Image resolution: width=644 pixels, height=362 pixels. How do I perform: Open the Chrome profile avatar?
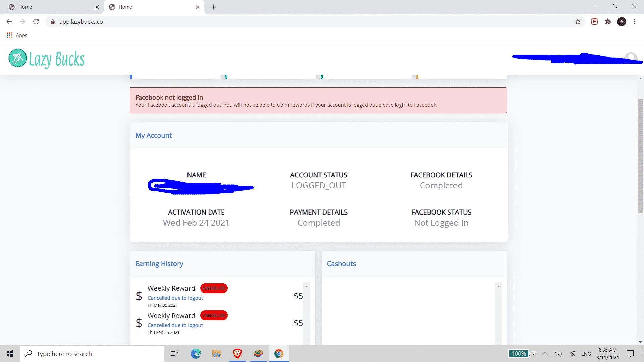pyautogui.click(x=622, y=22)
